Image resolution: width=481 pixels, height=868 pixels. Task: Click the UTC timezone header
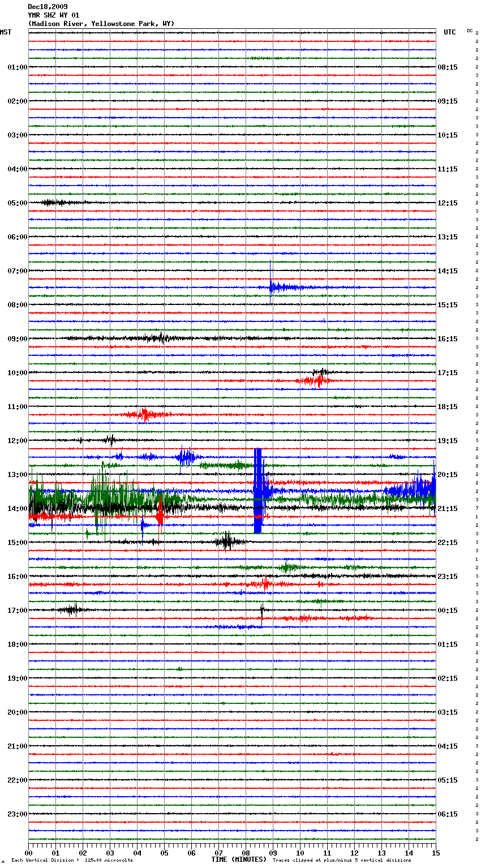[450, 32]
